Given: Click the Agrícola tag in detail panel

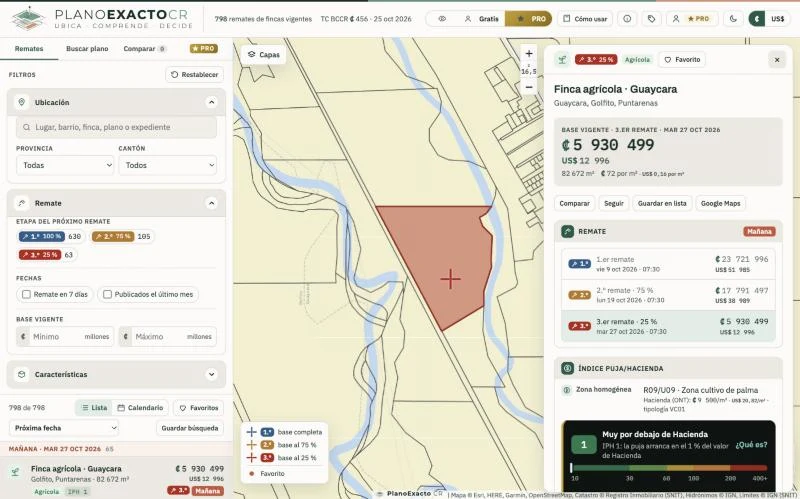Looking at the screenshot, I should 637,60.
